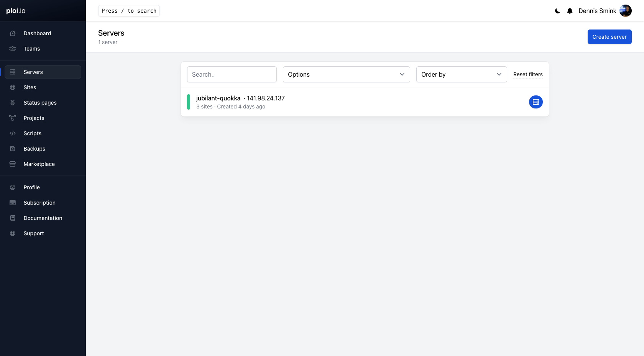Click Reset filters
644x356 pixels.
coord(528,74)
